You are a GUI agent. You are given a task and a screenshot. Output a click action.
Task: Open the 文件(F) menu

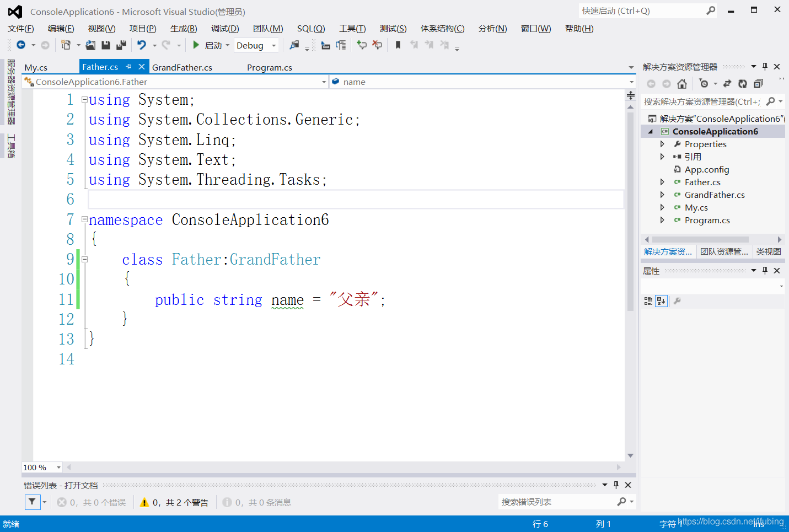pos(21,29)
